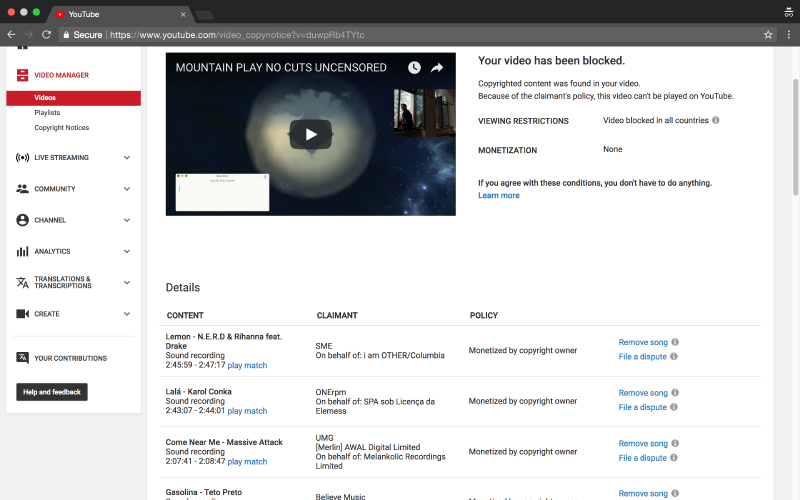Click play match for Lemon - N.E.R.D

pos(247,365)
